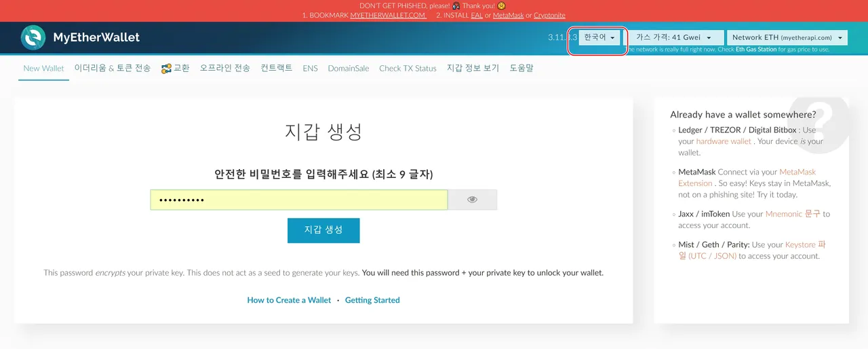Click the password input field
The height and width of the screenshot is (349, 868).
click(x=299, y=200)
